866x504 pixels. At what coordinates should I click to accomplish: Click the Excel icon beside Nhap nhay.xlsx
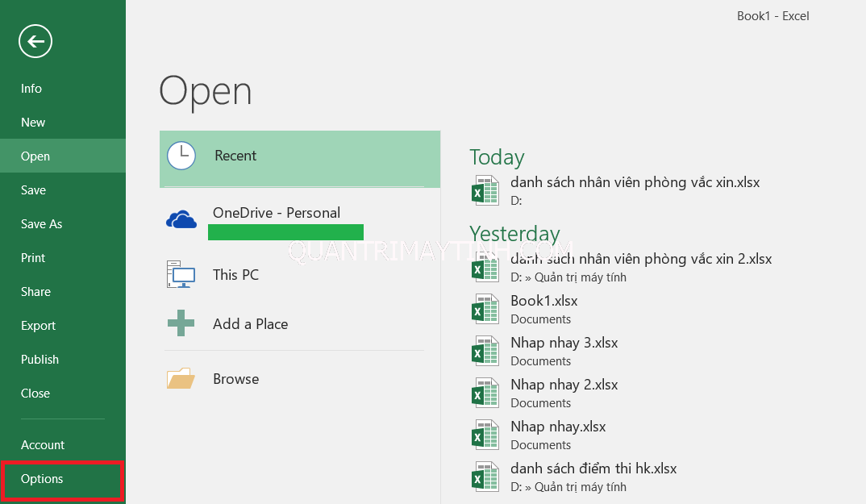click(485, 435)
